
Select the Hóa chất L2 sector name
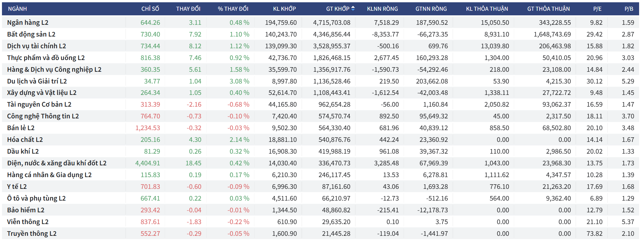point(25,140)
